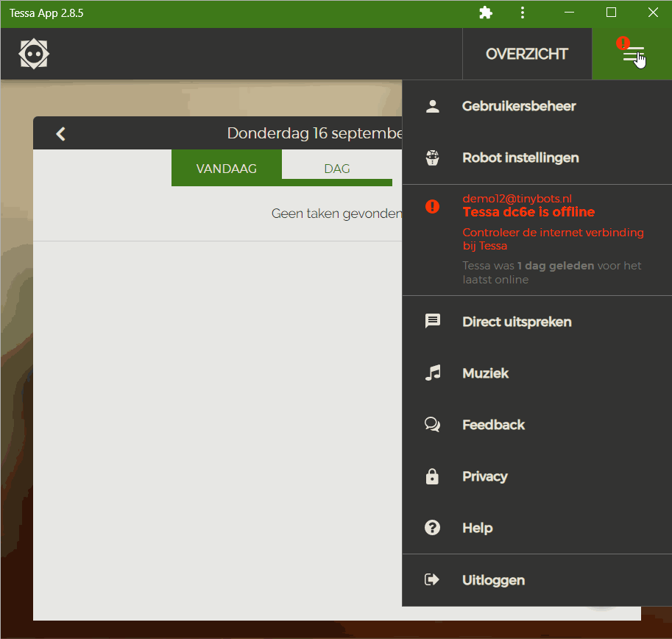Click the Robot instellingen robot icon
This screenshot has width=672, height=639.
click(x=433, y=158)
